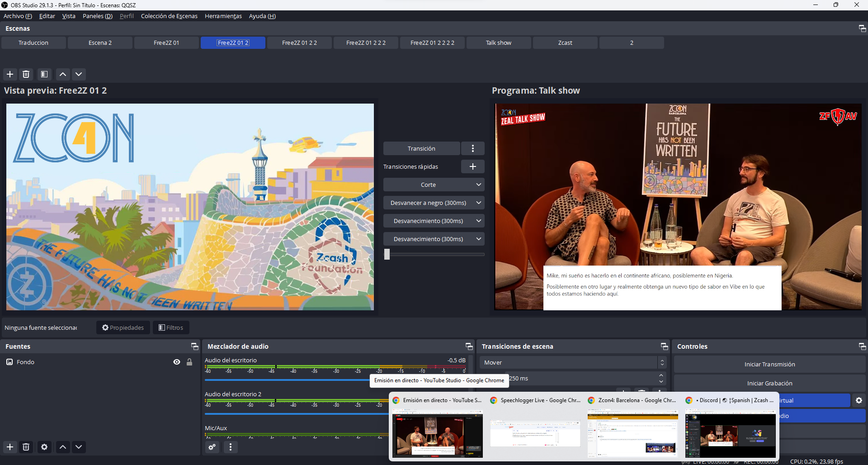
Task: Open the Ayuda menu
Action: click(262, 16)
